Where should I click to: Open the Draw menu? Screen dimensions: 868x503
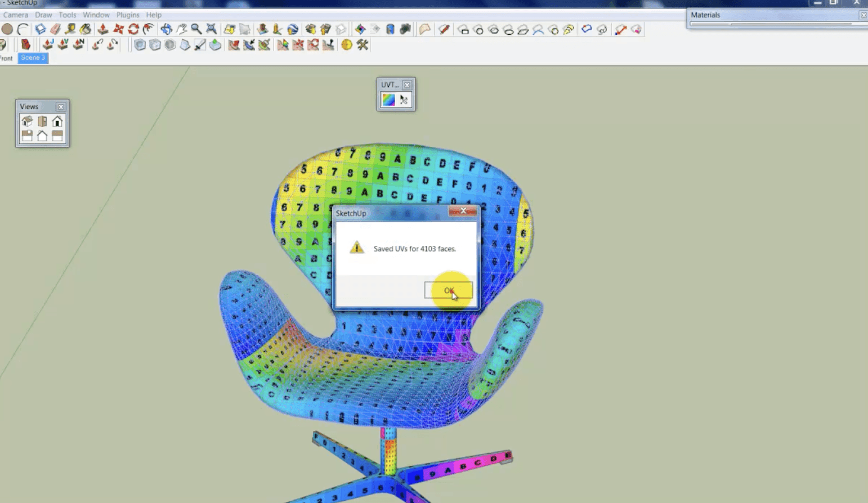click(43, 15)
